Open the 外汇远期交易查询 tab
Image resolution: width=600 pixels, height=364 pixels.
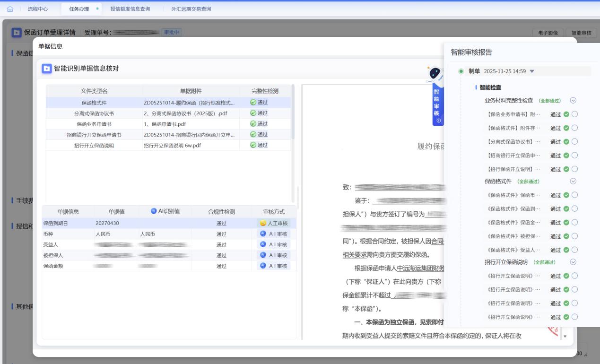click(x=191, y=9)
